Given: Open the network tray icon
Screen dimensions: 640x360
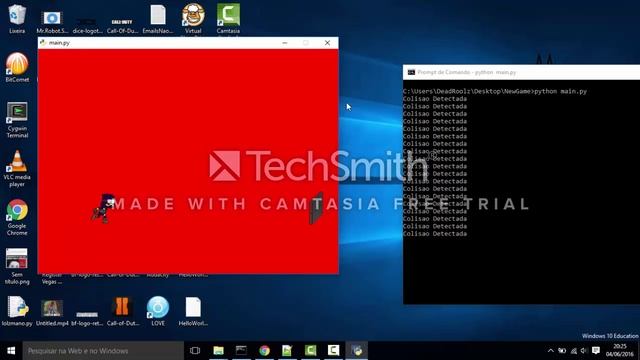Looking at the screenshot, I should [x=573, y=351].
